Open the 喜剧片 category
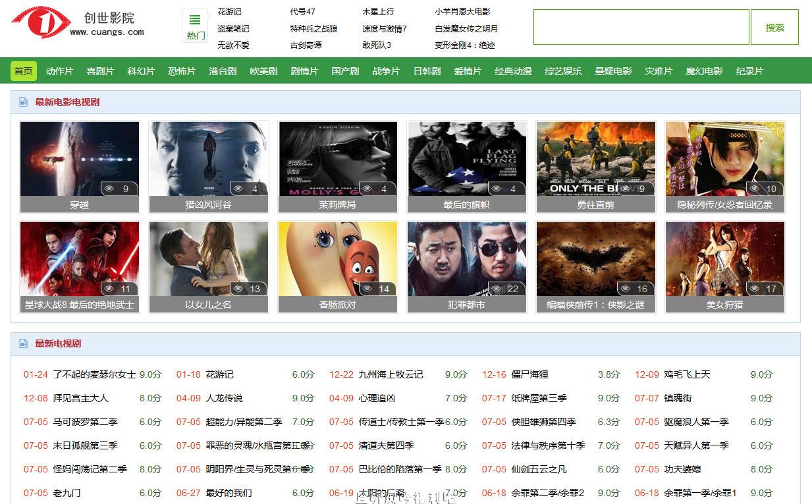This screenshot has height=504, width=812. (x=100, y=71)
